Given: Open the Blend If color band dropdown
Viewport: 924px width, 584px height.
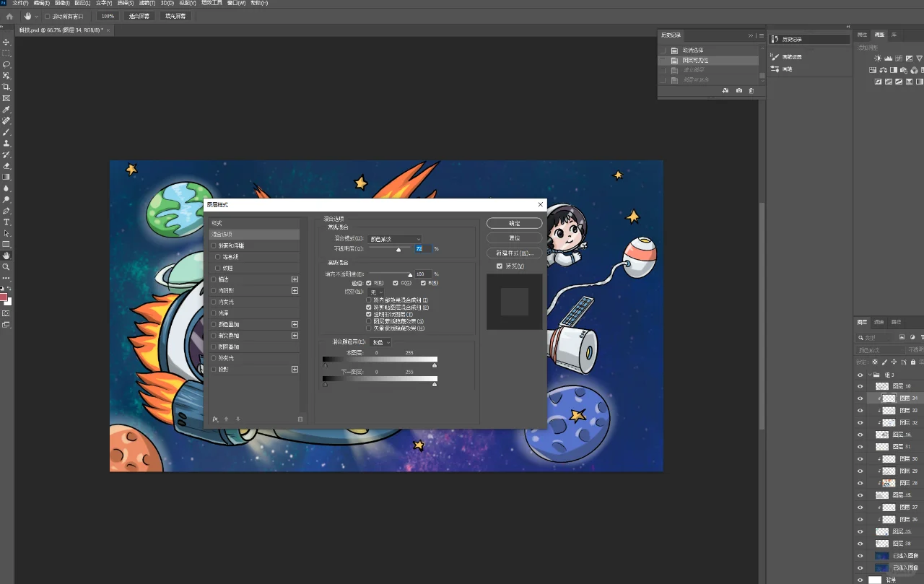Looking at the screenshot, I should [380, 341].
